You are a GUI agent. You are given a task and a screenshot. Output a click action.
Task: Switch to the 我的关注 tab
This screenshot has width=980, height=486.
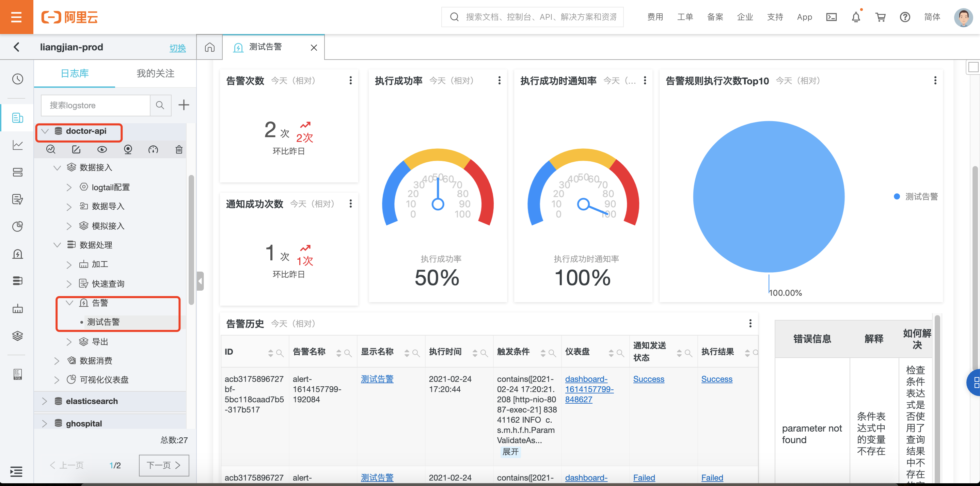click(155, 74)
